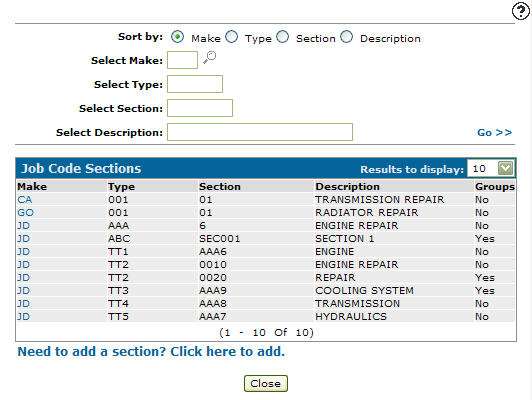Open the help question mark icon

(521, 11)
